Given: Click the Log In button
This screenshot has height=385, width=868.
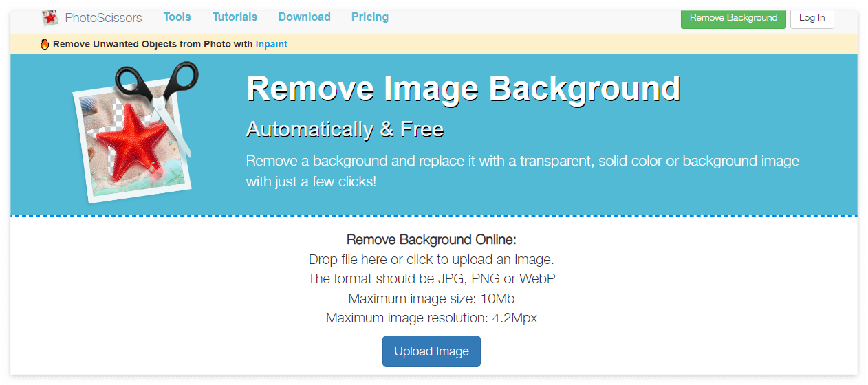Looking at the screenshot, I should click(x=812, y=18).
